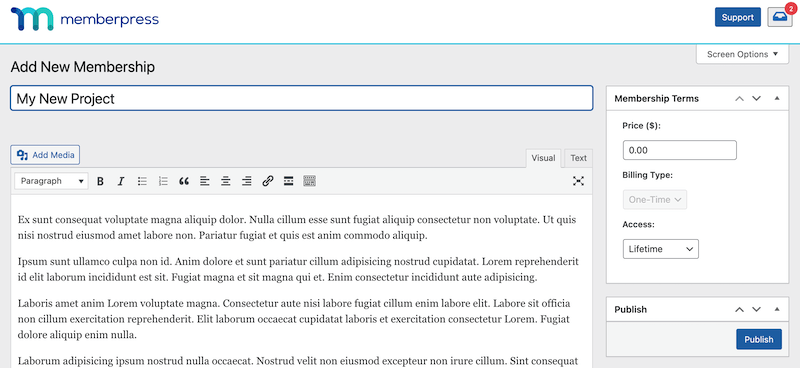800x368 pixels.
Task: Collapse the Publish panel
Action: [777, 309]
